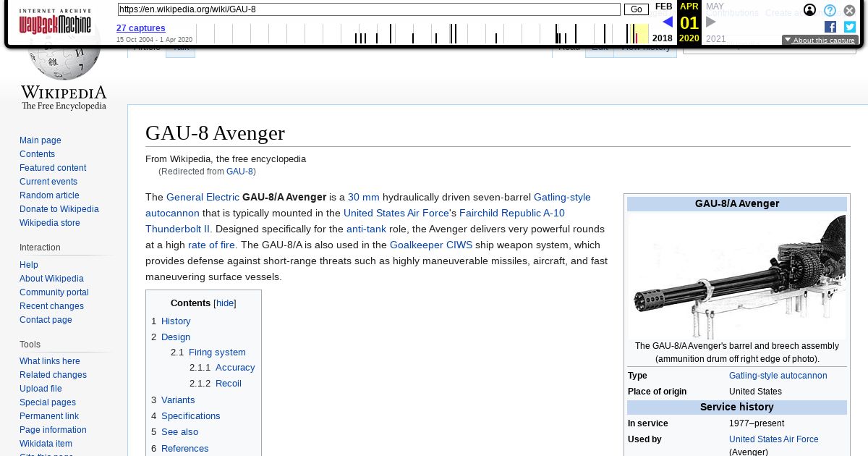Image resolution: width=868 pixels, height=456 pixels.
Task: Jump to References section
Action: pos(185,449)
